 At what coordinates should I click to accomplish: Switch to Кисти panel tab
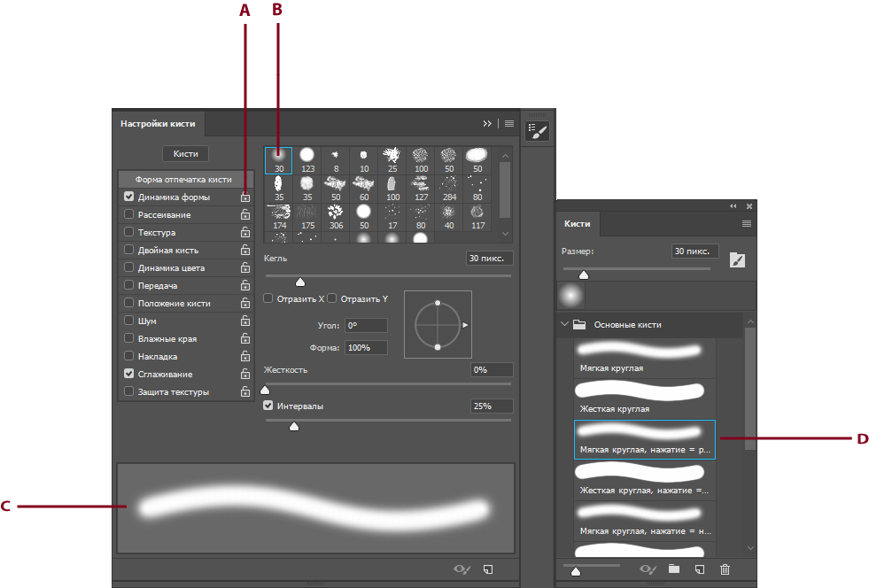[577, 224]
